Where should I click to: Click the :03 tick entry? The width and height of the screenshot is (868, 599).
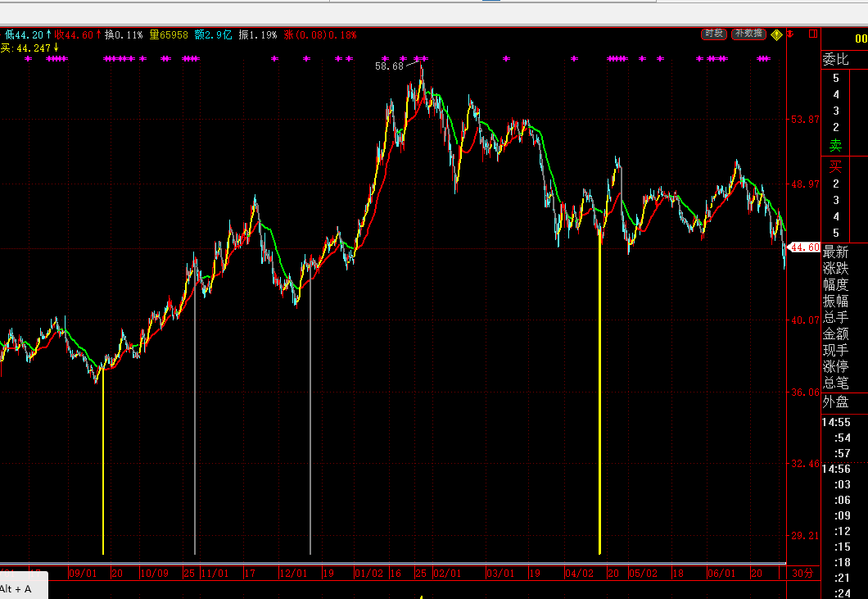[x=843, y=484]
